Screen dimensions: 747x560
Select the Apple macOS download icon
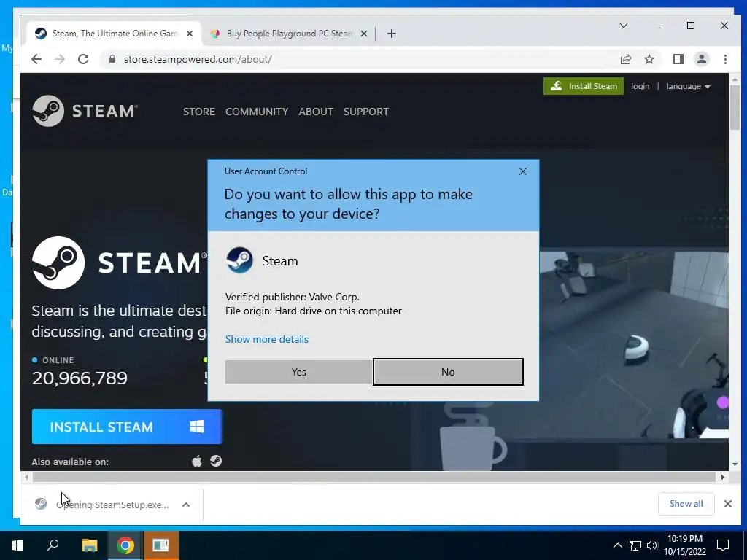pos(197,461)
